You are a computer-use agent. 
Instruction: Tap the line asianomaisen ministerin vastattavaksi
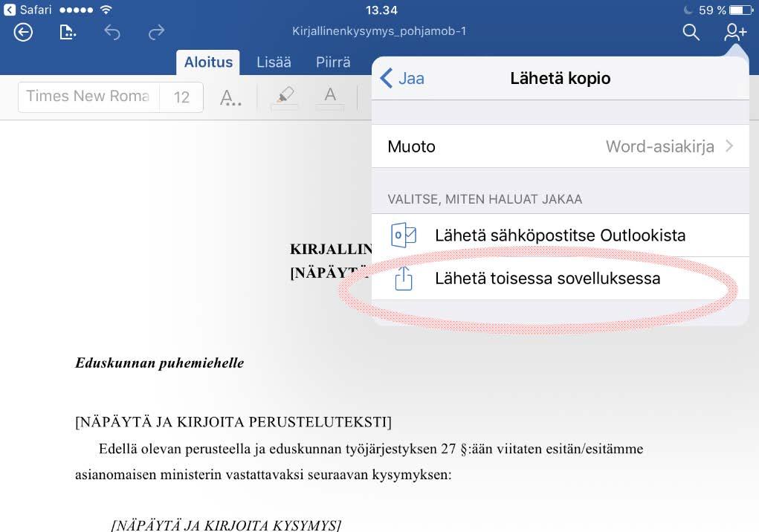[263, 475]
